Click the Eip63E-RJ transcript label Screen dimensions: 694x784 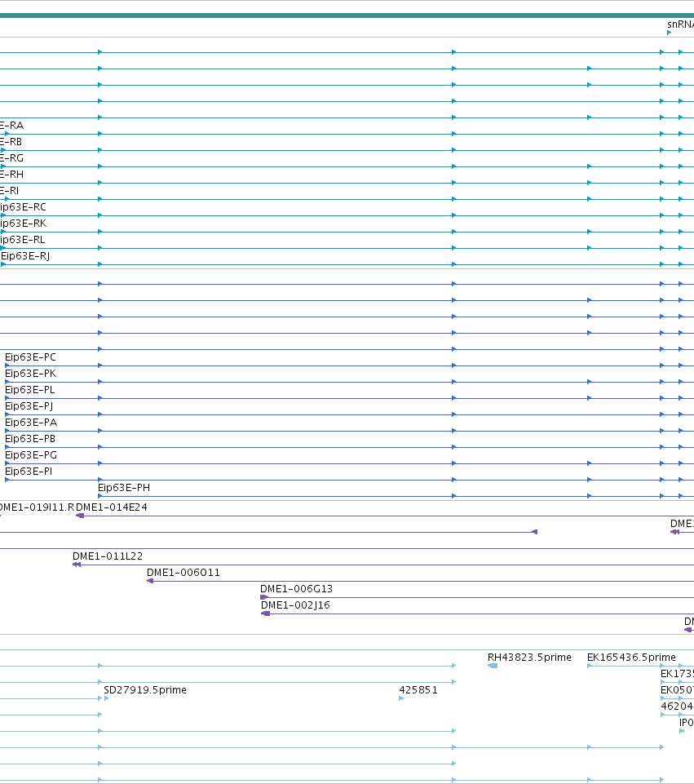coord(25,256)
